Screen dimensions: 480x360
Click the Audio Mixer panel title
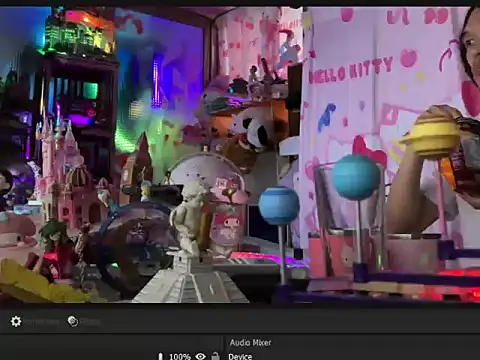click(250, 343)
